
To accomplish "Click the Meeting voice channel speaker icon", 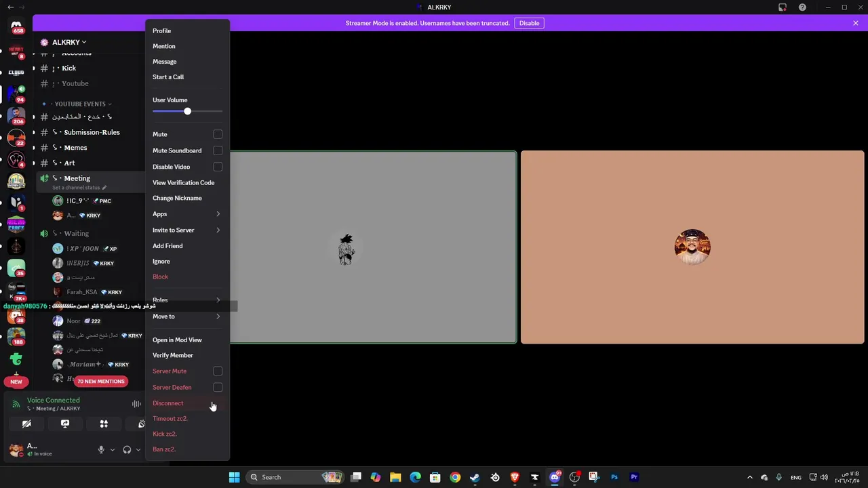I will click(44, 178).
